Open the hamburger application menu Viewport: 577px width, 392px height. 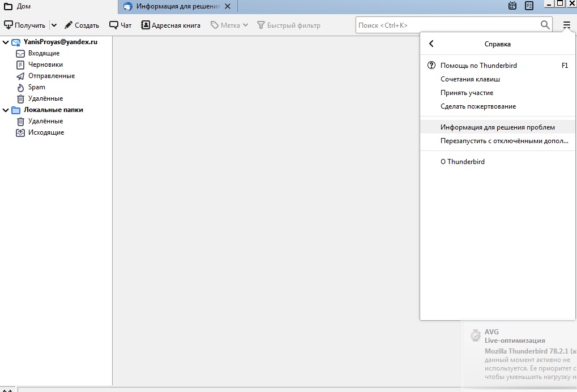(566, 25)
